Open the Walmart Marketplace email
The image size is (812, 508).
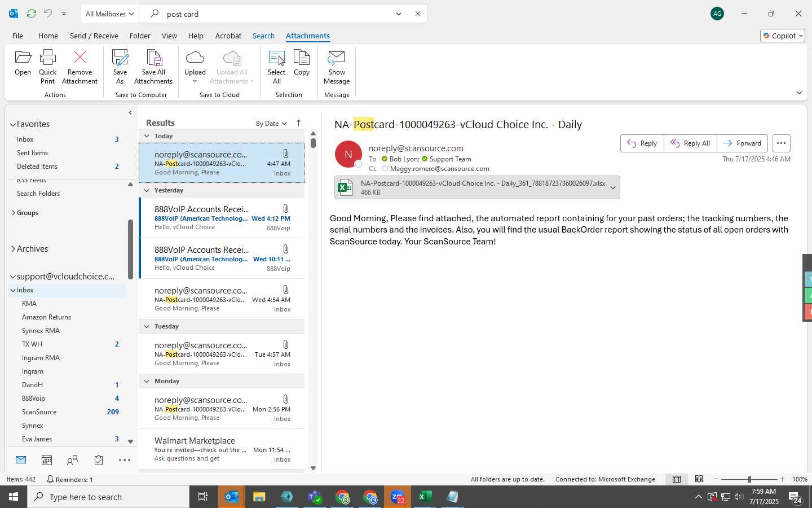click(222, 449)
